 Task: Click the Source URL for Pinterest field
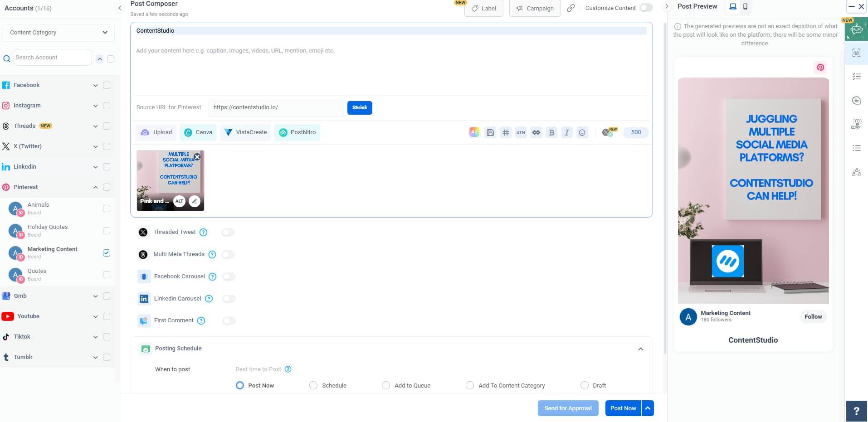pos(276,107)
